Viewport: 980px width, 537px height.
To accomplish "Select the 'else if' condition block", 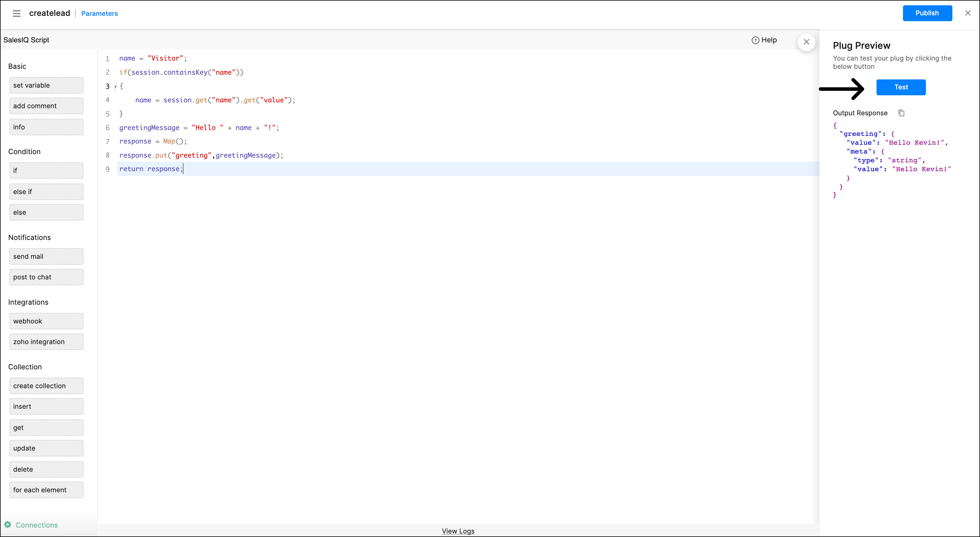I will [46, 192].
